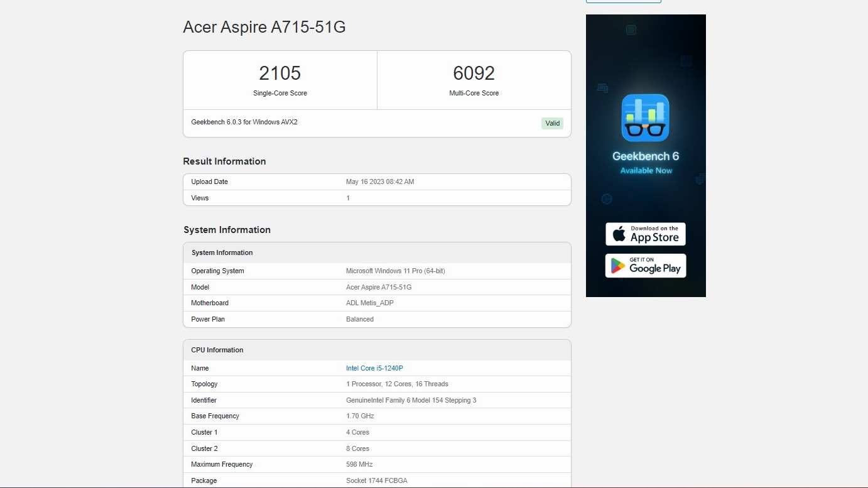Click the Power Plan row value Balanced
This screenshot has width=868, height=488.
359,319
